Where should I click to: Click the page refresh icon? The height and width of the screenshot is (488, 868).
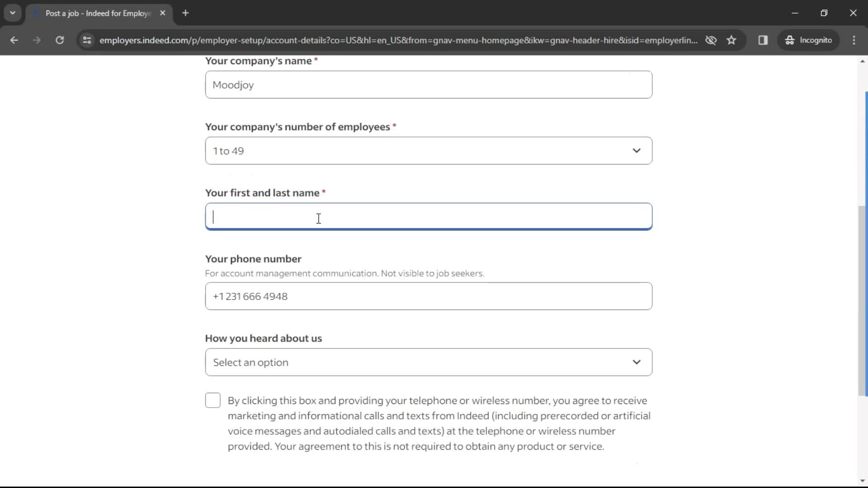point(59,40)
